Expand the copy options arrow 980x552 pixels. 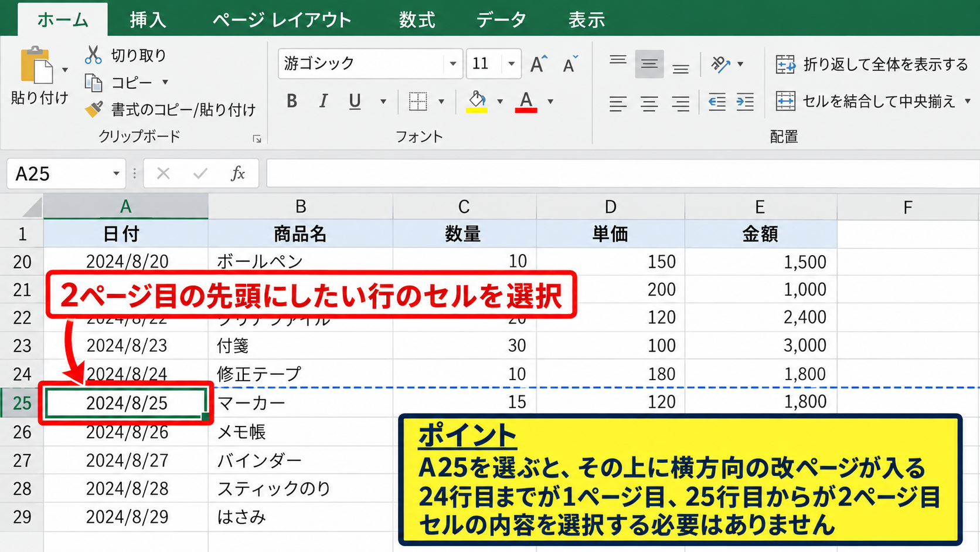point(165,82)
